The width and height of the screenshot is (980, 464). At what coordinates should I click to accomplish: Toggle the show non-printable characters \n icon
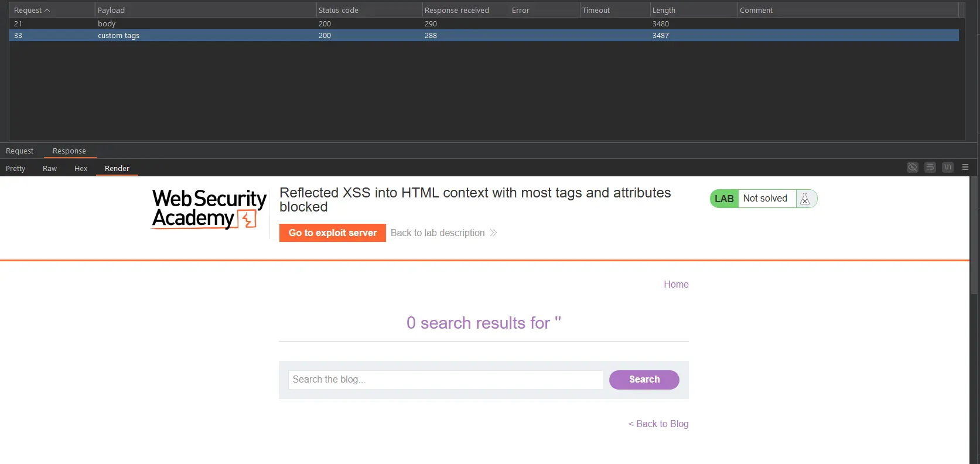coord(947,168)
